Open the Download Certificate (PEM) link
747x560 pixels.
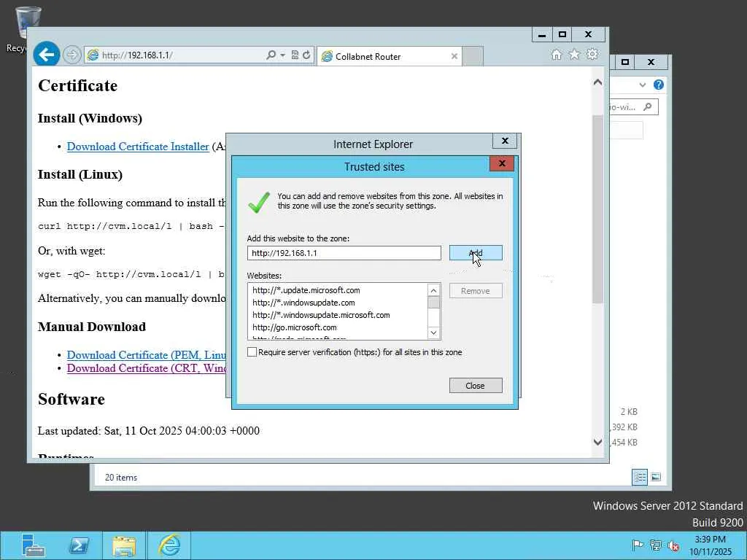pyautogui.click(x=146, y=355)
